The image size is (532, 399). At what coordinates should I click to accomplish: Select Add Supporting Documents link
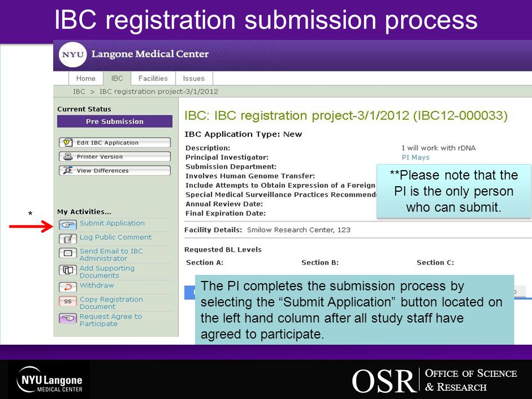[107, 272]
